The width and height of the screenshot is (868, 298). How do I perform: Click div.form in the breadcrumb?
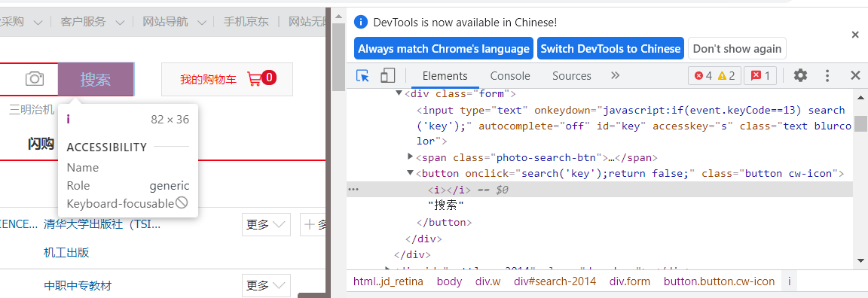pyautogui.click(x=630, y=281)
